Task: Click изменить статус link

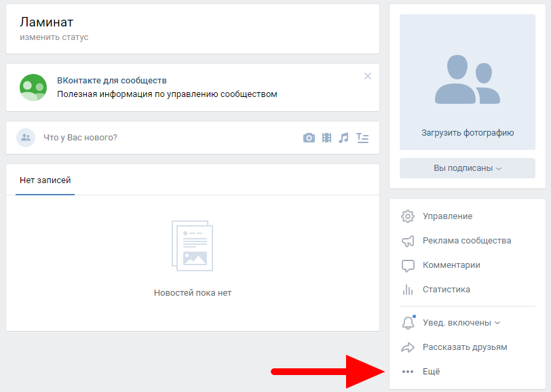Action: pyautogui.click(x=54, y=37)
